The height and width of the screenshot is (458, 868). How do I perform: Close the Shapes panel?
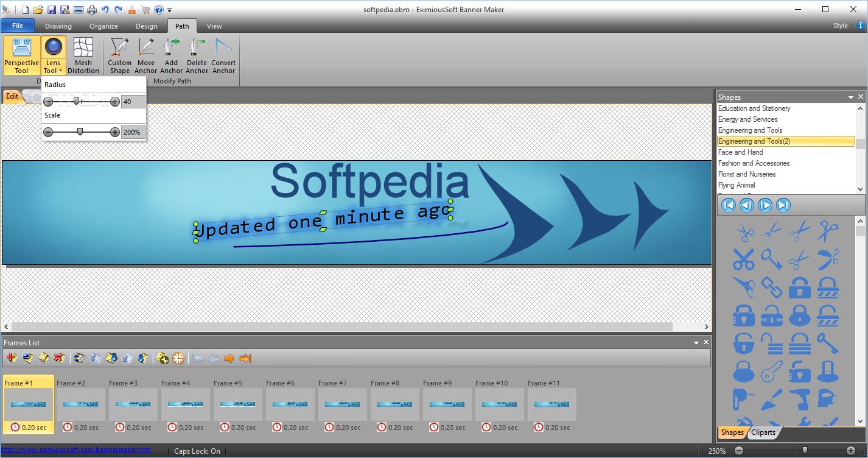861,97
